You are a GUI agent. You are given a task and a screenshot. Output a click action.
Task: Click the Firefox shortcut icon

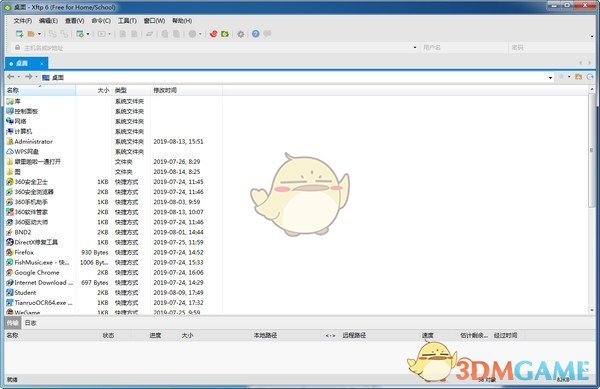point(10,252)
